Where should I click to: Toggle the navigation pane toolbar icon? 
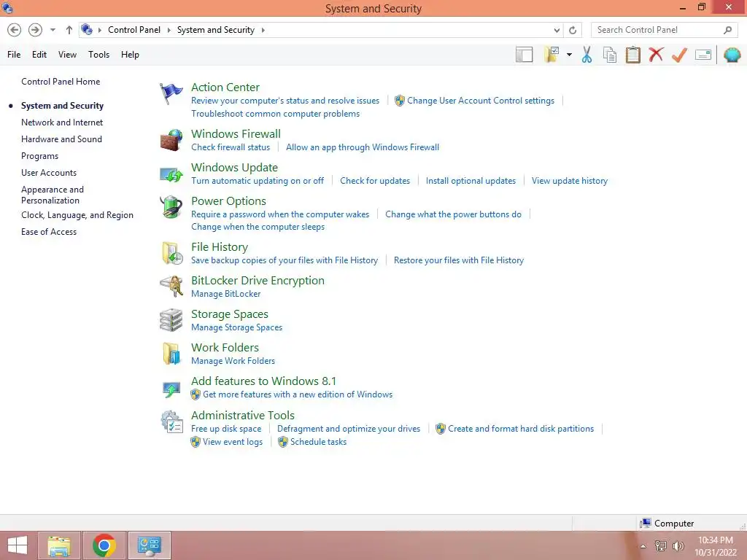coord(524,55)
